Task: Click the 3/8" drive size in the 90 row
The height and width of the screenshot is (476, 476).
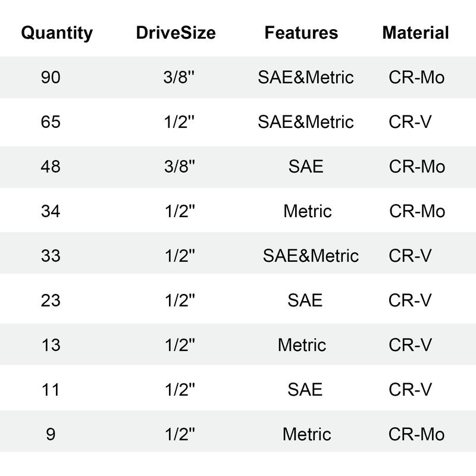Action: 180,77
